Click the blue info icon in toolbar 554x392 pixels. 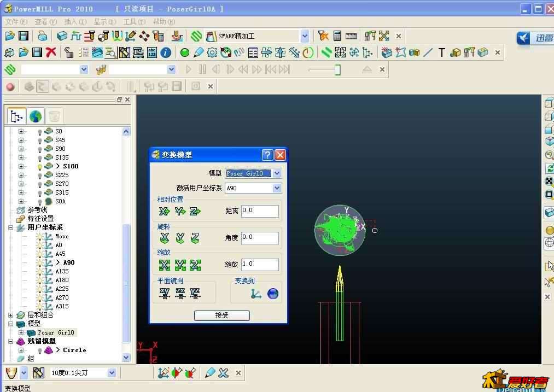pos(166,52)
